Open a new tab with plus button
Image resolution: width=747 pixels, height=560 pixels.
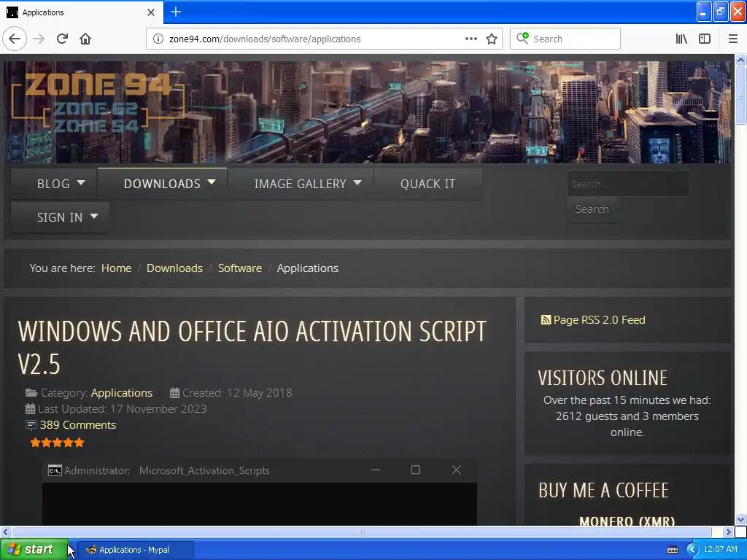click(x=175, y=12)
